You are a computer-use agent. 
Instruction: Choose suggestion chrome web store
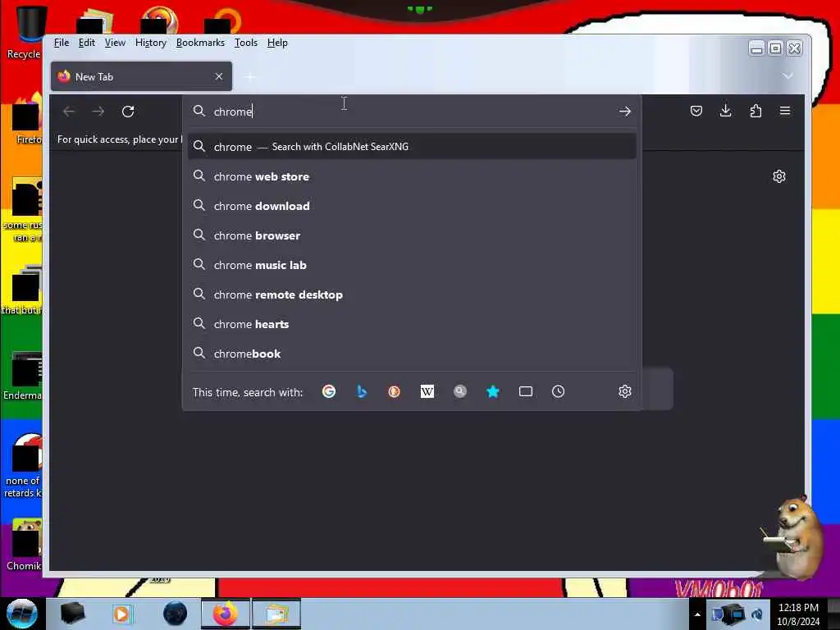pos(412,176)
